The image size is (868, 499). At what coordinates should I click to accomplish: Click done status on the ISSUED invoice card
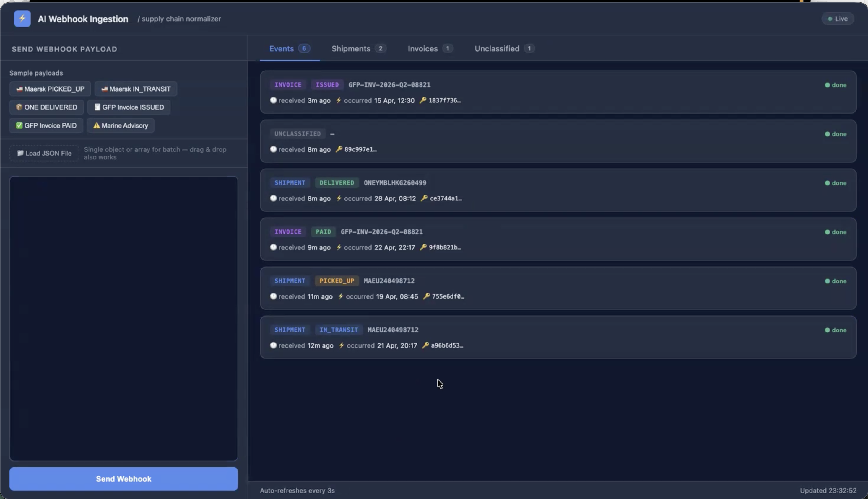836,85
